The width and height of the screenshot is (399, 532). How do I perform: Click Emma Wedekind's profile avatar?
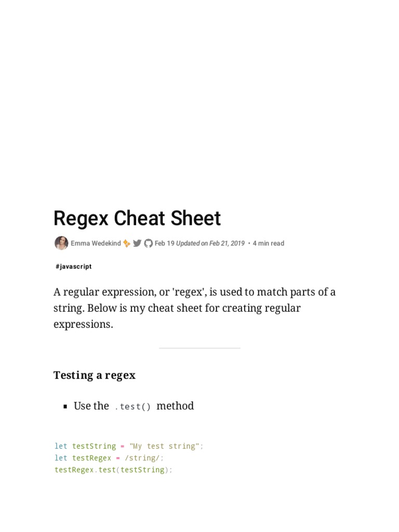(61, 243)
